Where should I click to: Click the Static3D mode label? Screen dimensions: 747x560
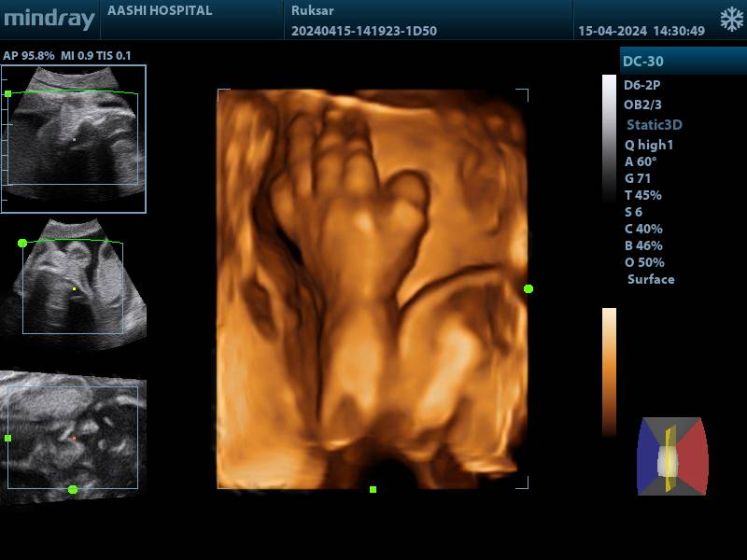pyautogui.click(x=654, y=125)
